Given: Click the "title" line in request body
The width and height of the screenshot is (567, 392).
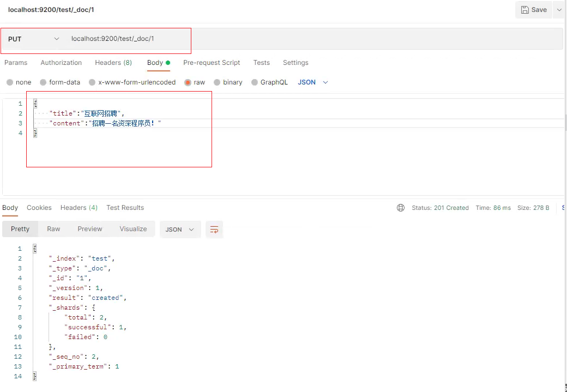Looking at the screenshot, I should [x=87, y=113].
